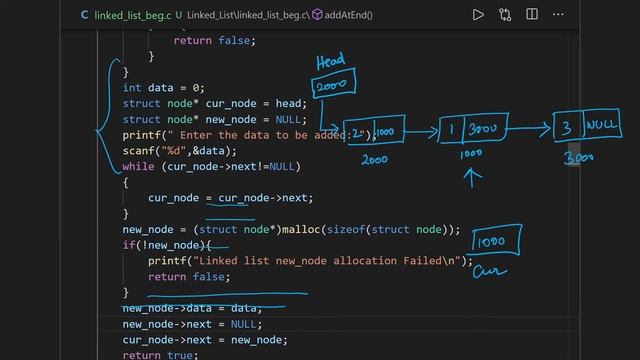640x360 pixels.
Task: Click the addAtEnd() breadcrumb symbol
Action: [x=348, y=16]
